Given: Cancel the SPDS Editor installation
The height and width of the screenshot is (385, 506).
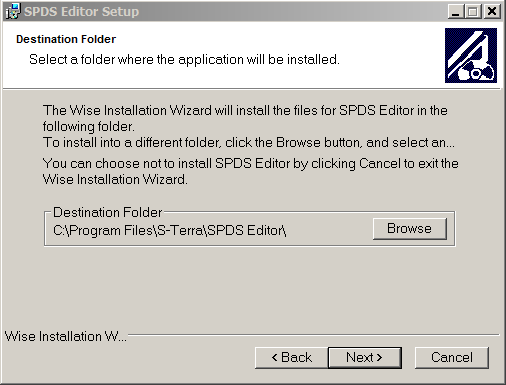Looking at the screenshot, I should [x=452, y=358].
